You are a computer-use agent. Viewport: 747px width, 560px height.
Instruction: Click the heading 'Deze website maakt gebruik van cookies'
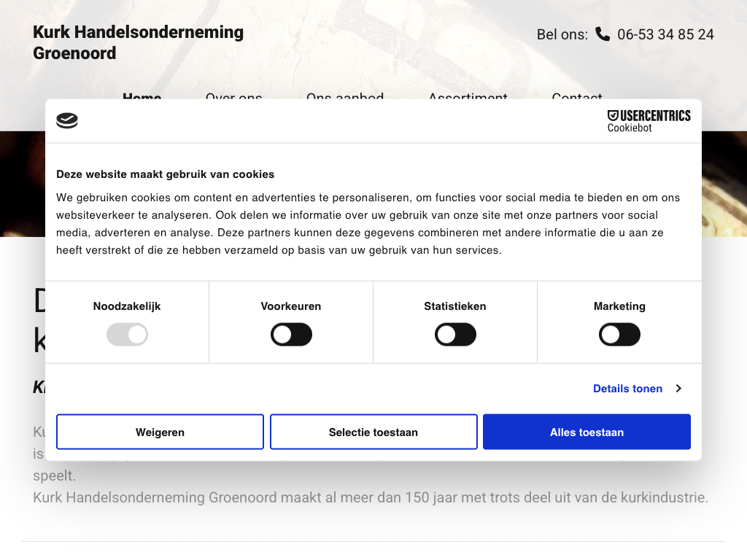click(166, 174)
